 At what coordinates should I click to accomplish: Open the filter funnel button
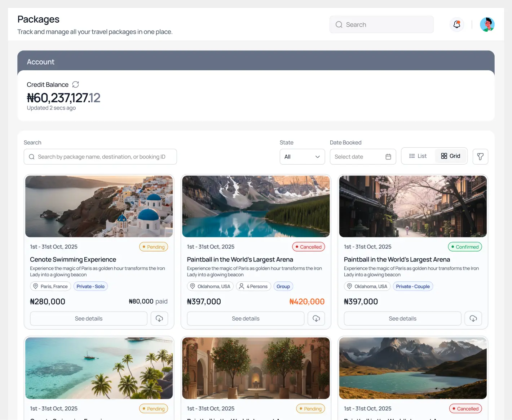point(480,157)
